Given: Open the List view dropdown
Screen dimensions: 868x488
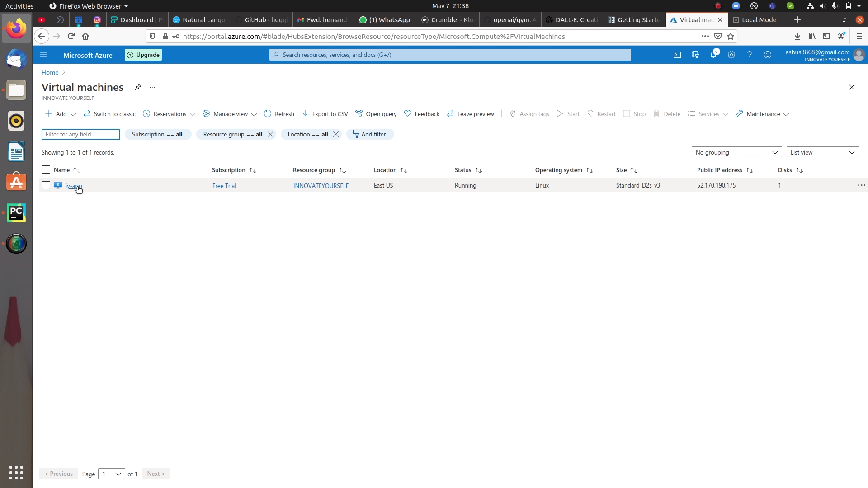Looking at the screenshot, I should click(823, 152).
